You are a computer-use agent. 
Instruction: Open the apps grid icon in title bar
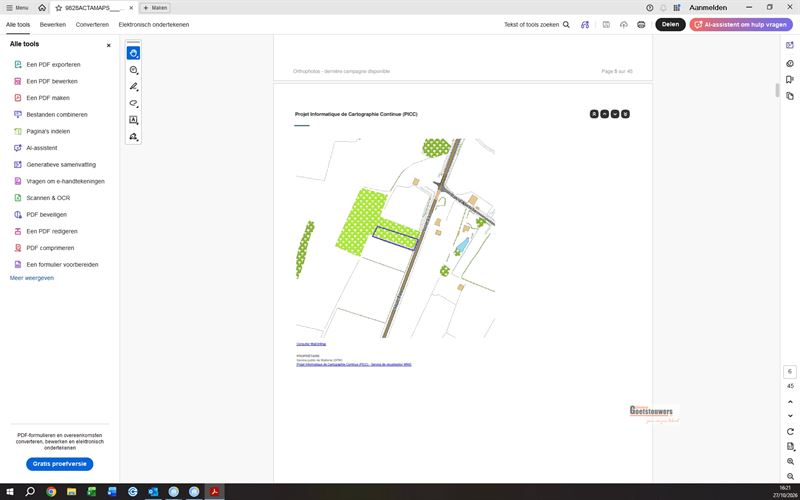coord(677,8)
